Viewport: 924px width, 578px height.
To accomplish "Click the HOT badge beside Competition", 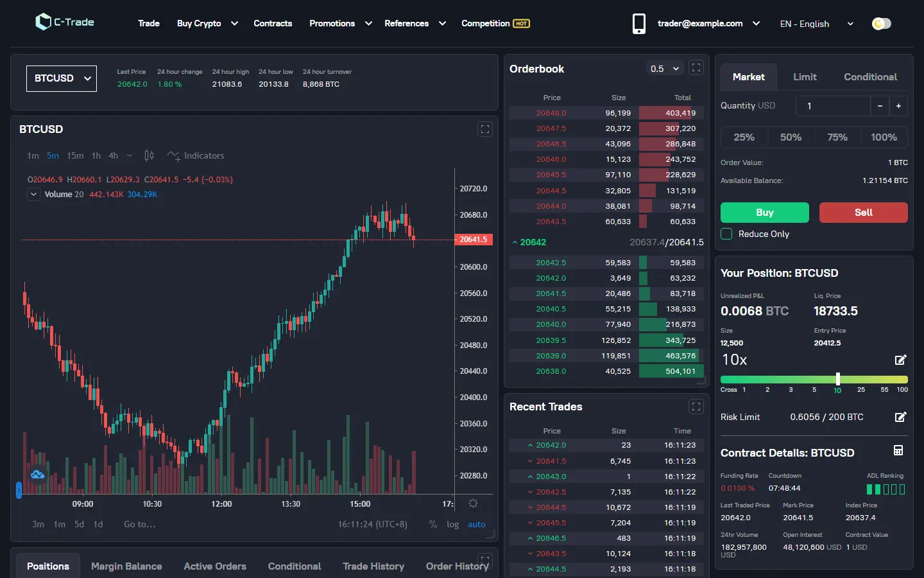I will pos(522,24).
